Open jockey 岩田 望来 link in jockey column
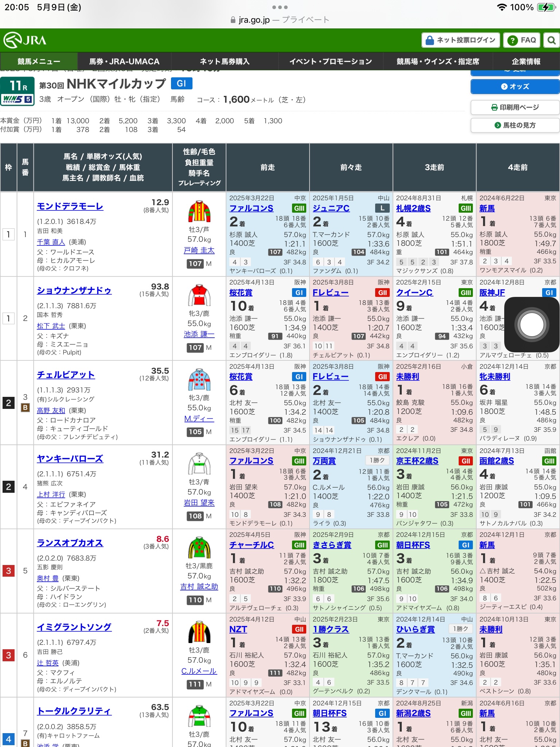The width and height of the screenshot is (560, 747). pyautogui.click(x=199, y=503)
